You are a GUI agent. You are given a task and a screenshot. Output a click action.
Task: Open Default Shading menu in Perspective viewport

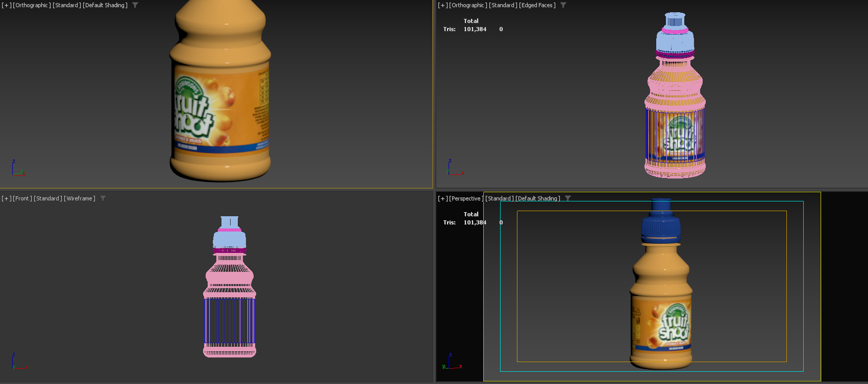click(x=538, y=198)
